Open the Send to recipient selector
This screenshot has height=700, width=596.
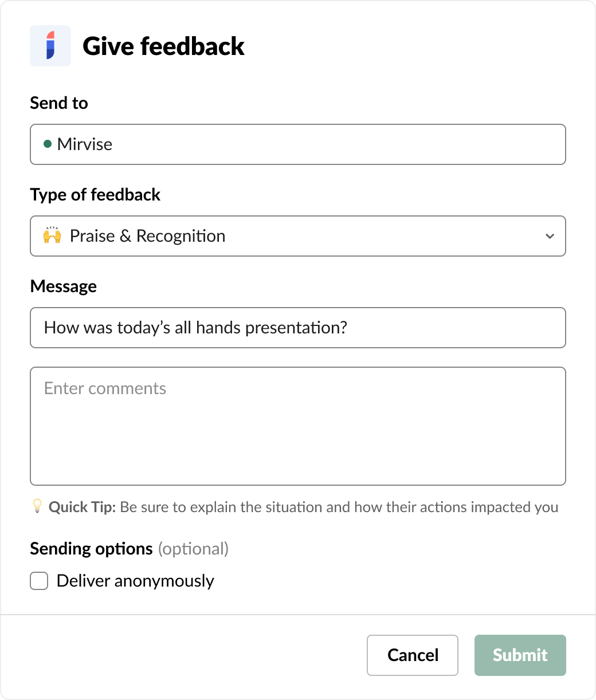298,144
